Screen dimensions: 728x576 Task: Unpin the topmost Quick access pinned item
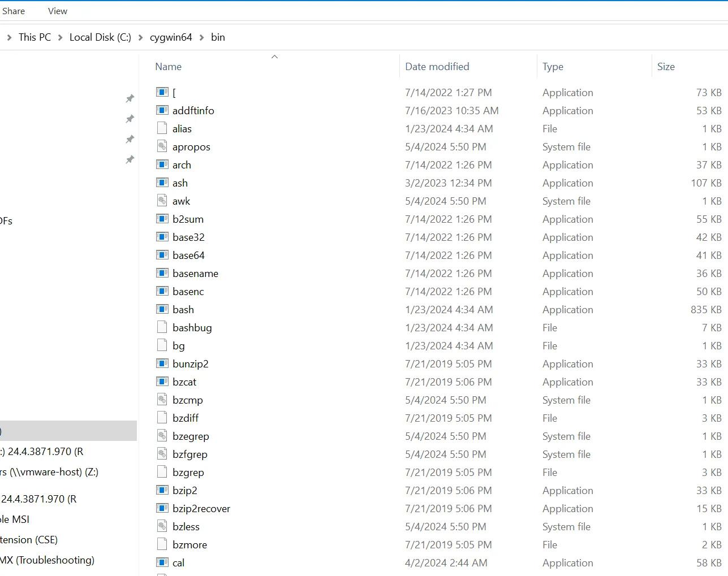coord(130,98)
